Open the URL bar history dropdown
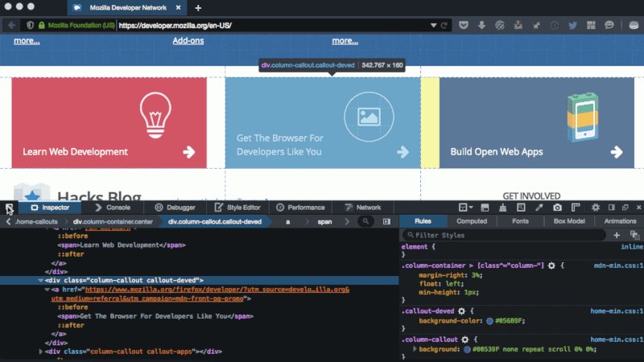Screen dimensions: 644x362 (433, 26)
